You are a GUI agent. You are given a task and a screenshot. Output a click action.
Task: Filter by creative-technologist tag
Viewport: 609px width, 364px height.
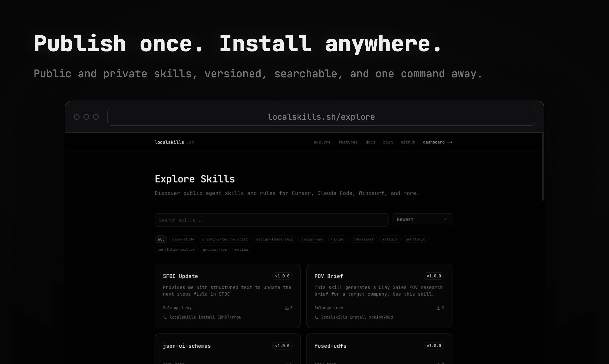[225, 239]
